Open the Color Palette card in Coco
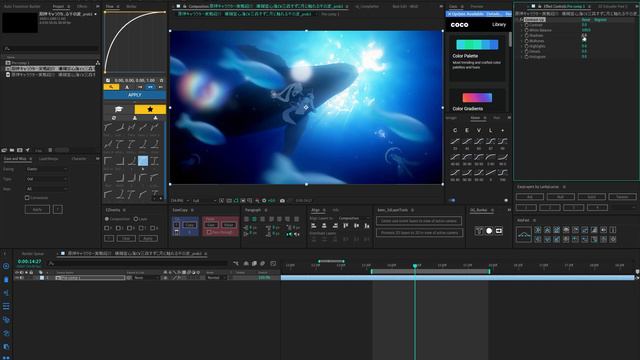 click(477, 57)
